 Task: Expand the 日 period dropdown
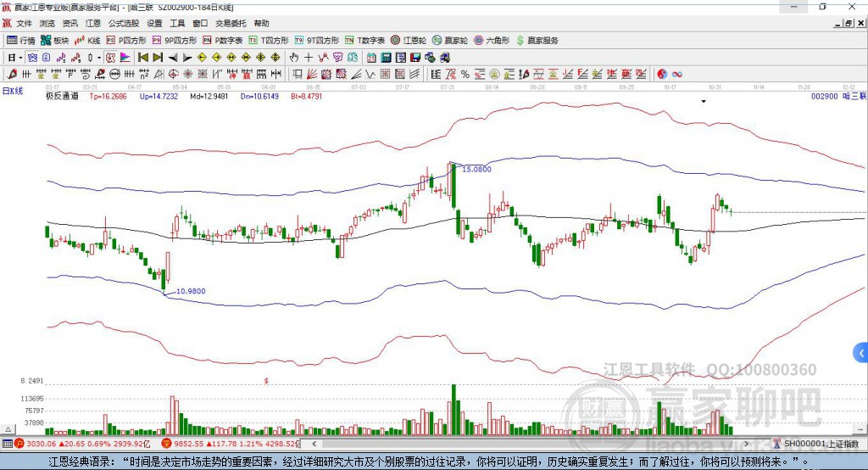(x=15, y=57)
